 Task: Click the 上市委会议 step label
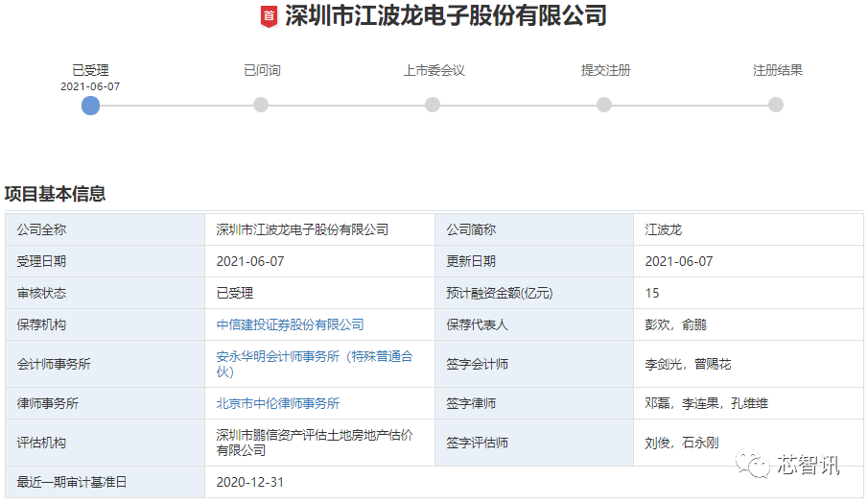pyautogui.click(x=434, y=70)
